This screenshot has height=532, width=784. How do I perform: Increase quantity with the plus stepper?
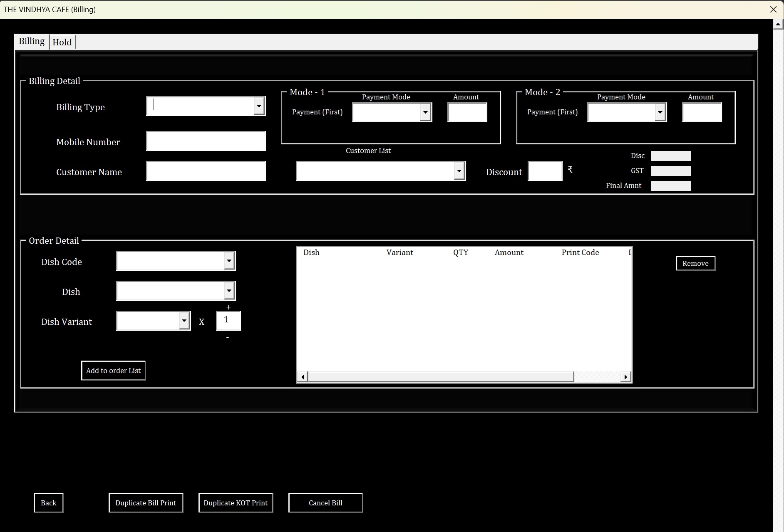228,307
